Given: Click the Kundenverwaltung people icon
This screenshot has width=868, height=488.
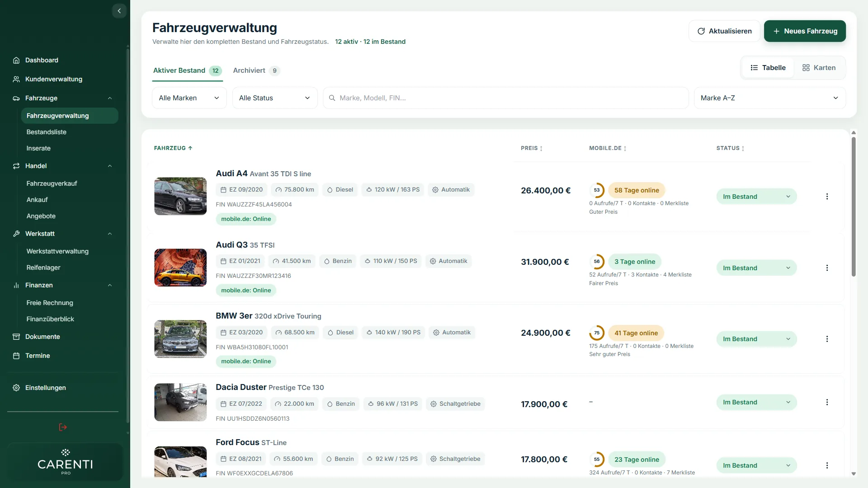Looking at the screenshot, I should pyautogui.click(x=16, y=79).
